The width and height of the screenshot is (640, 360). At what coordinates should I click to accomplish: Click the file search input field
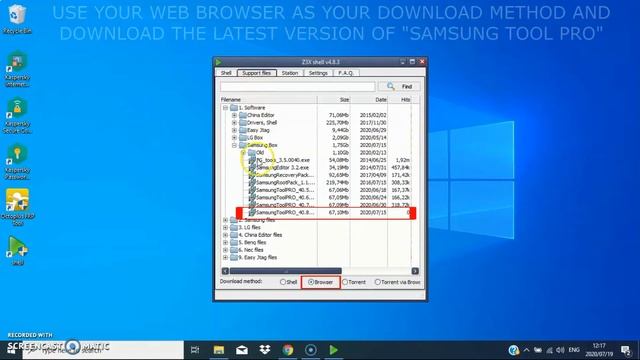pyautogui.click(x=297, y=87)
